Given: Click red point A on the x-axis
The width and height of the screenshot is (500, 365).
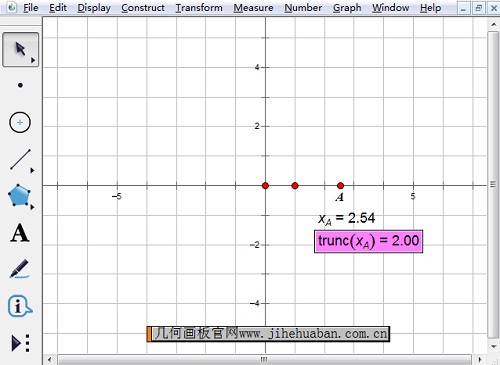Looking at the screenshot, I should (340, 186).
